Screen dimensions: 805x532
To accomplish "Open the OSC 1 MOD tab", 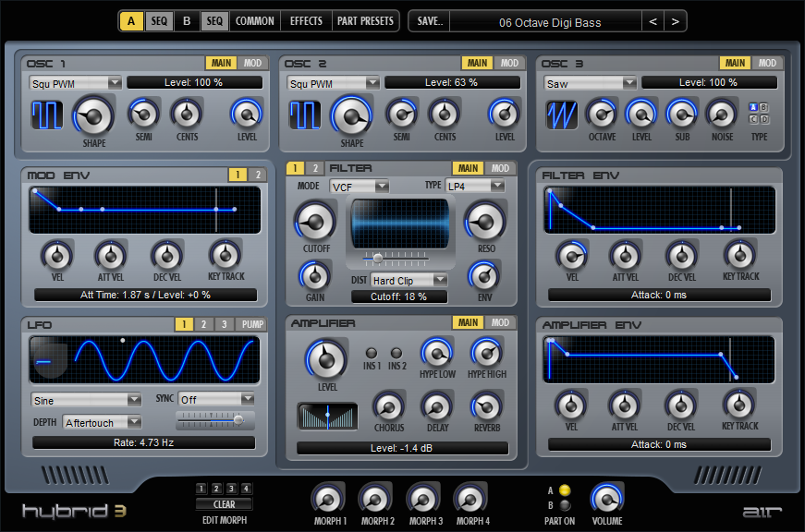I will click(252, 63).
